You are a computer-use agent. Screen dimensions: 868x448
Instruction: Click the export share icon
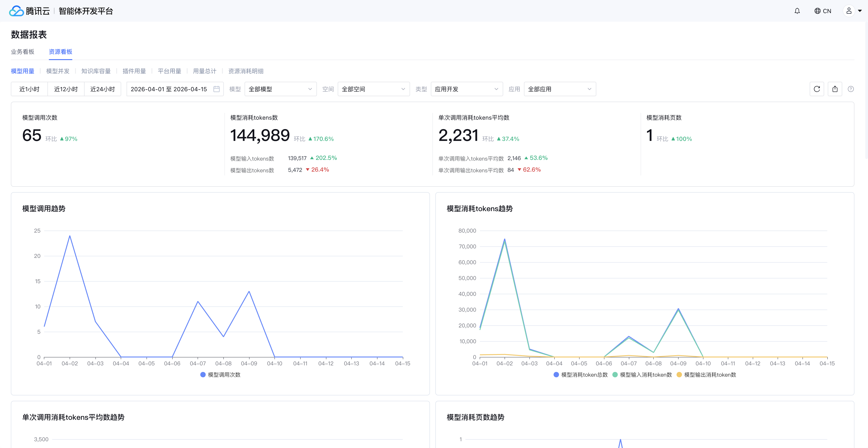tap(835, 89)
